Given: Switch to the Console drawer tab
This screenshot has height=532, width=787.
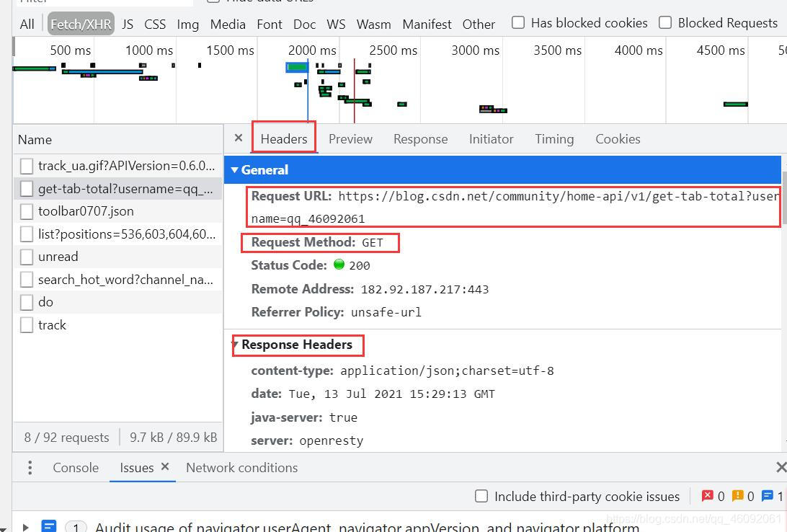Looking at the screenshot, I should (76, 467).
